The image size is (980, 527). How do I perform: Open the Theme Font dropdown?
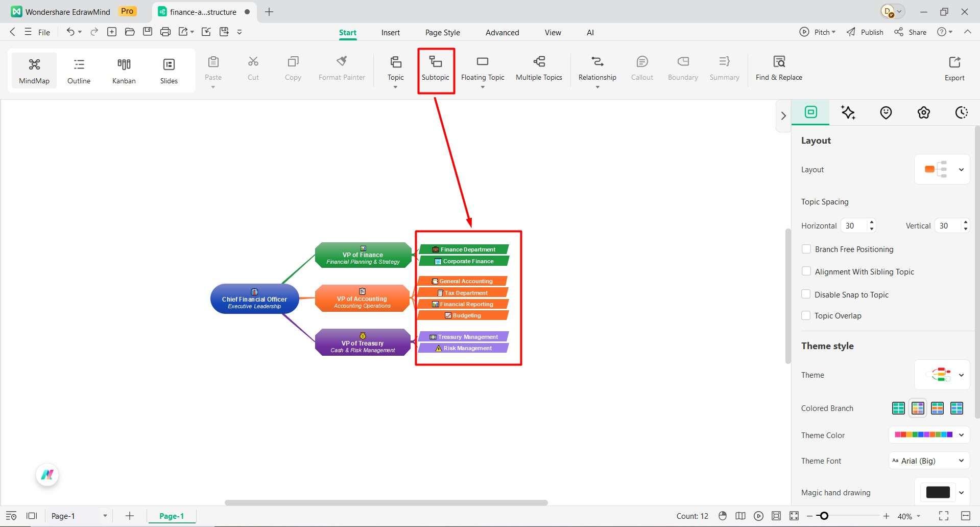pyautogui.click(x=928, y=461)
